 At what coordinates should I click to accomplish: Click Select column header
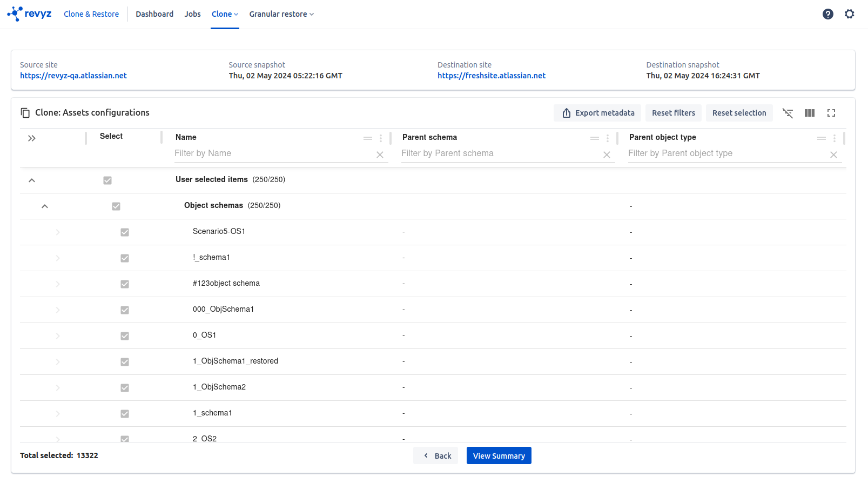point(111,136)
